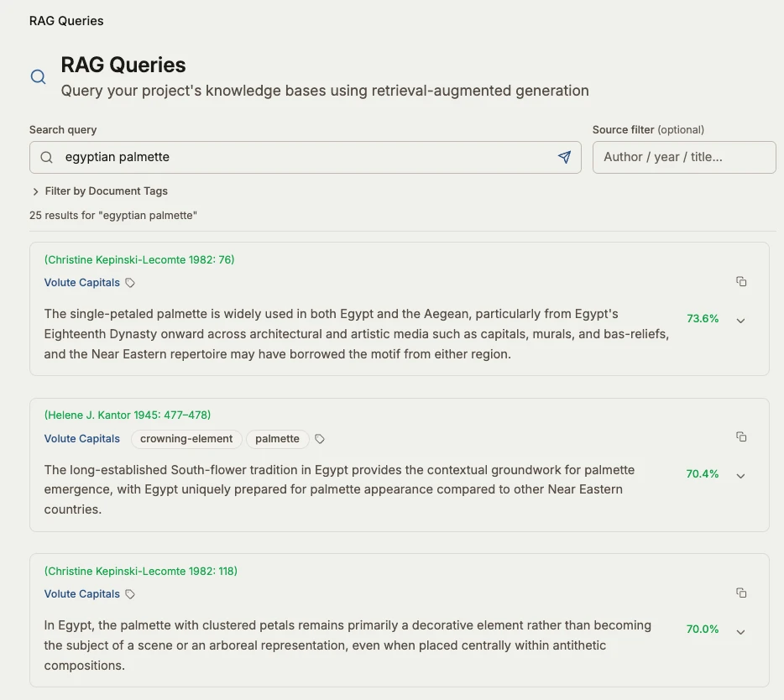Copy the Kepinski-Lecomte 1982: 76 result
The image size is (784, 700).
[741, 281]
